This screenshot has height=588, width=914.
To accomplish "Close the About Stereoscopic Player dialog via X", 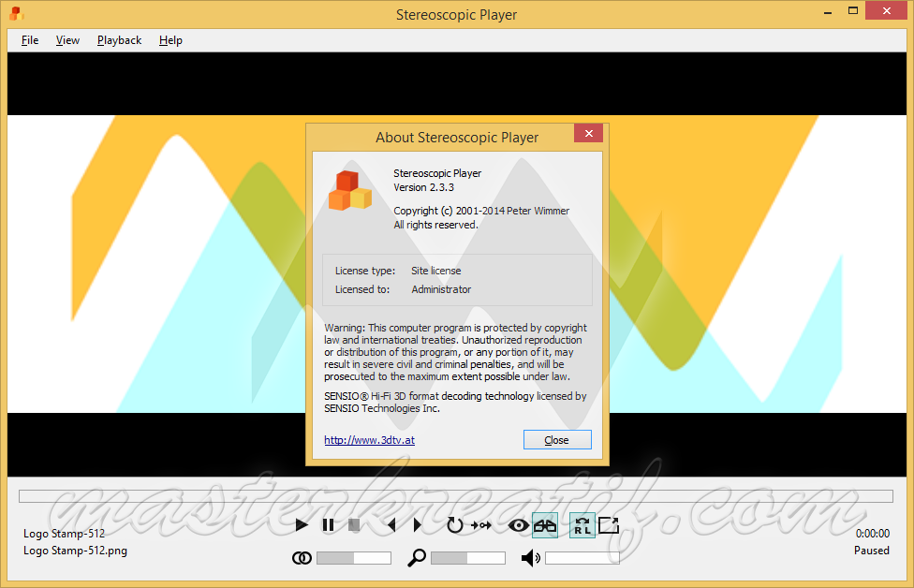I will [x=589, y=134].
